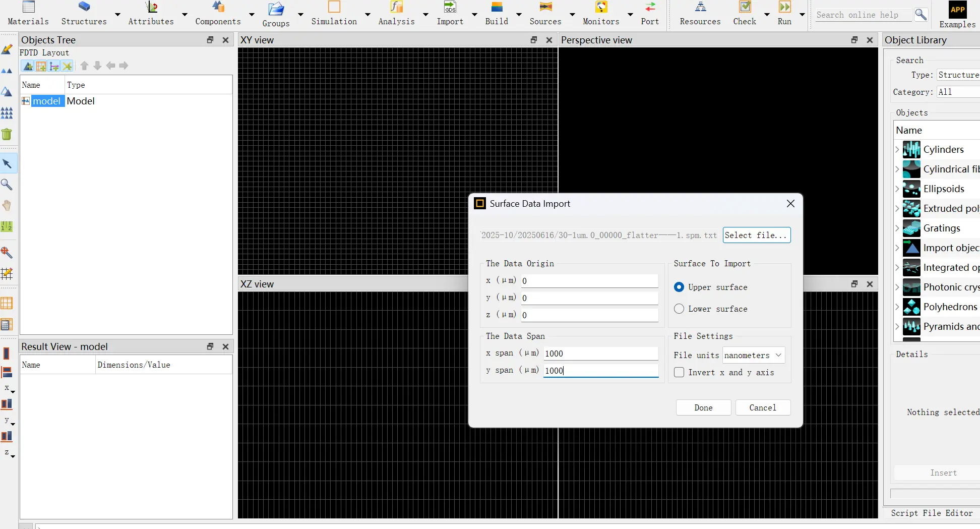Expand the model node in Objects Tree
This screenshot has width=980, height=529.
point(25,101)
